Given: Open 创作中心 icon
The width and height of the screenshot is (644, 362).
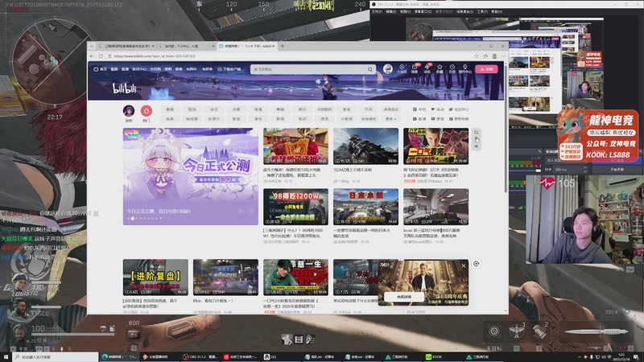Looking at the screenshot, I should point(465,68).
